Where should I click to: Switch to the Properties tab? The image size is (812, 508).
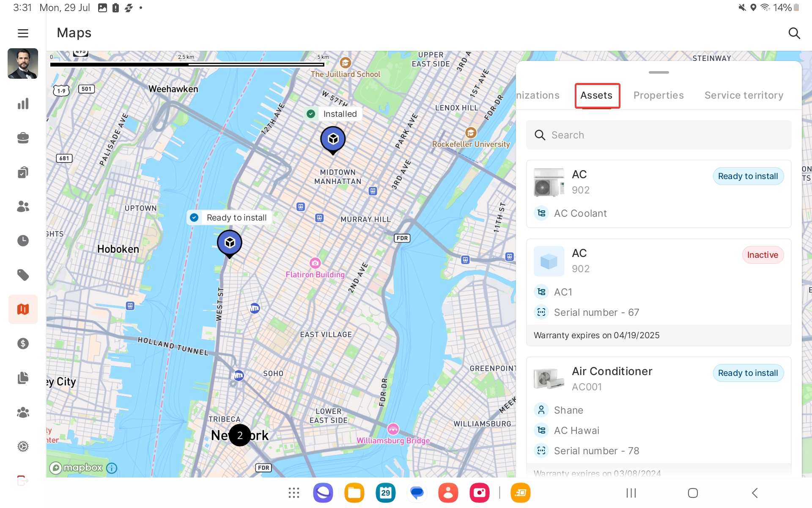tap(658, 95)
